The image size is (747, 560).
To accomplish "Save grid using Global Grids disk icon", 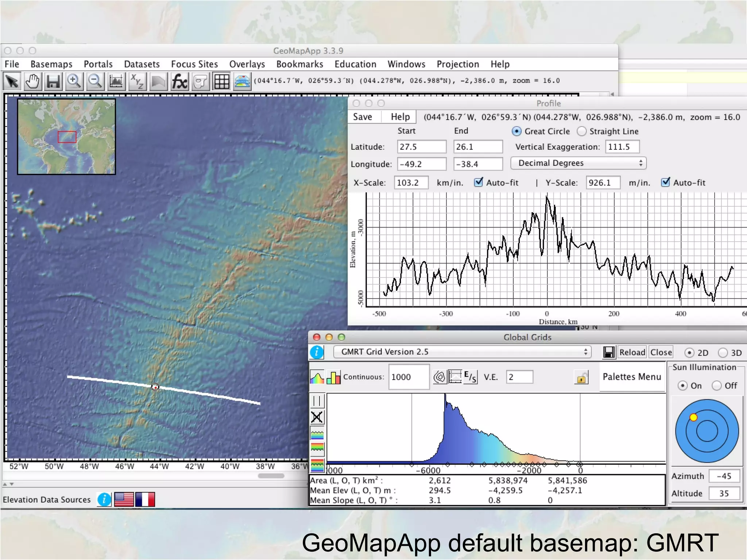I will point(608,352).
